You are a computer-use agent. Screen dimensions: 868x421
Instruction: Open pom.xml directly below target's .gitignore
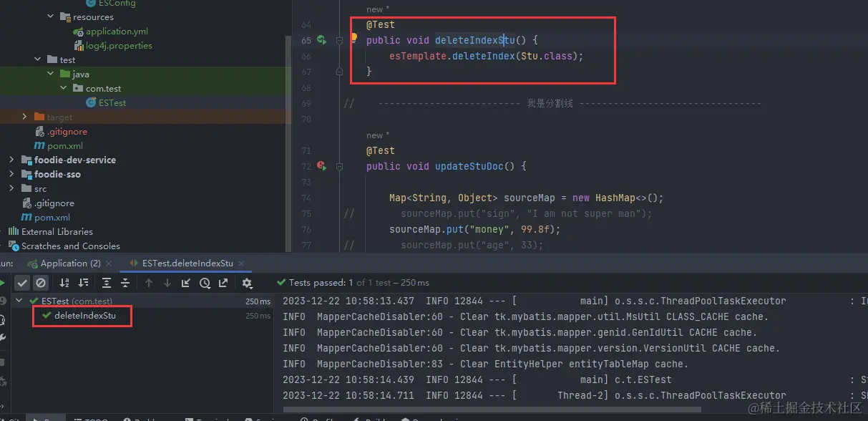[x=65, y=146]
